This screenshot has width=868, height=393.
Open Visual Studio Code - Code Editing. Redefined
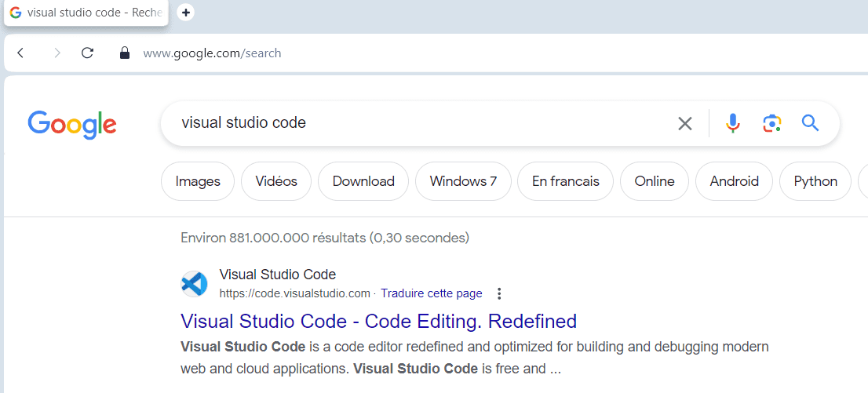[378, 321]
